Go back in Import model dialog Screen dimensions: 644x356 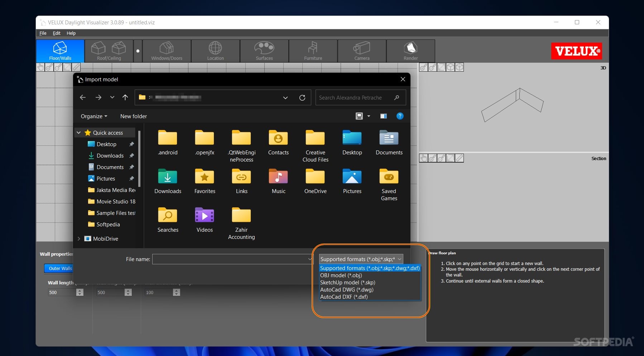(83, 97)
